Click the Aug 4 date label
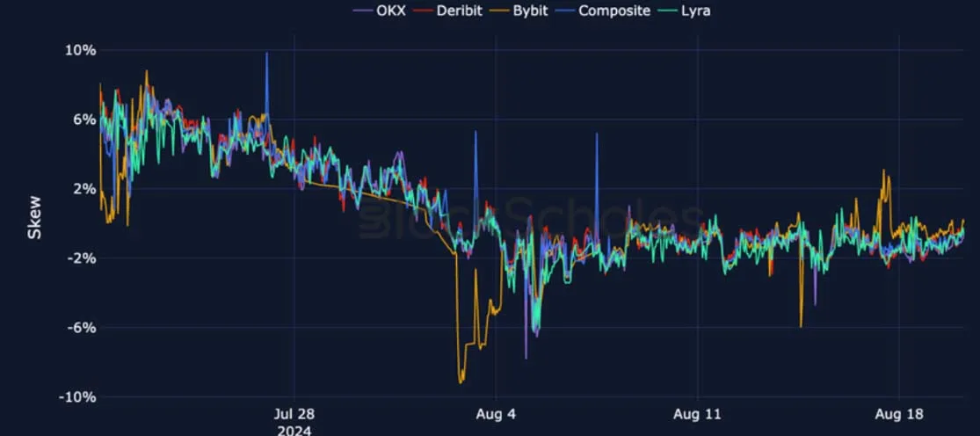The height and width of the screenshot is (436, 980). click(x=496, y=414)
